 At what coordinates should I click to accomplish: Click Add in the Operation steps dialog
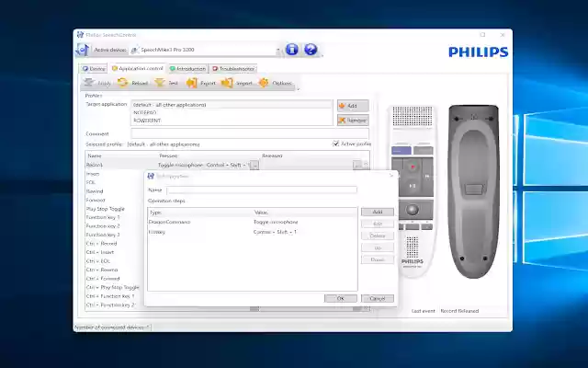click(x=378, y=213)
